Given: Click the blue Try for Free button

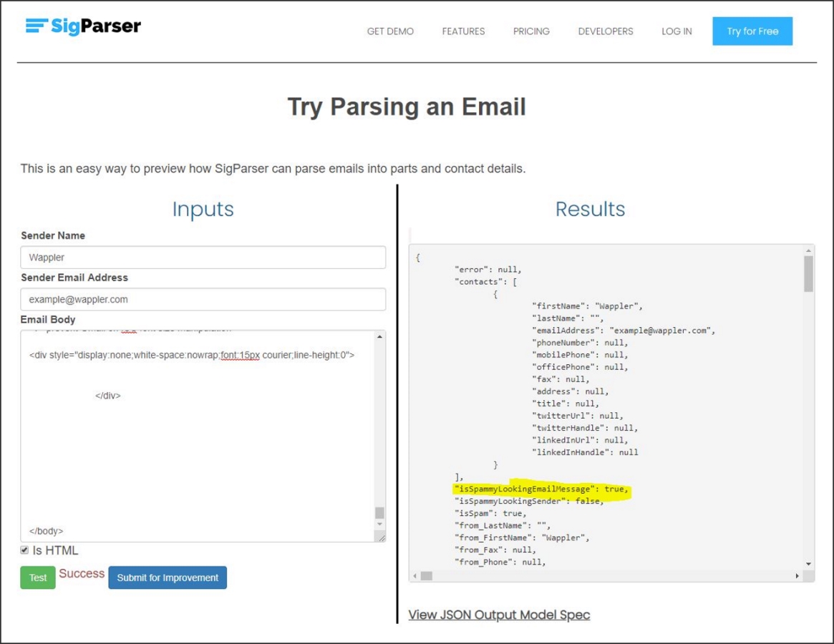Looking at the screenshot, I should pos(752,31).
